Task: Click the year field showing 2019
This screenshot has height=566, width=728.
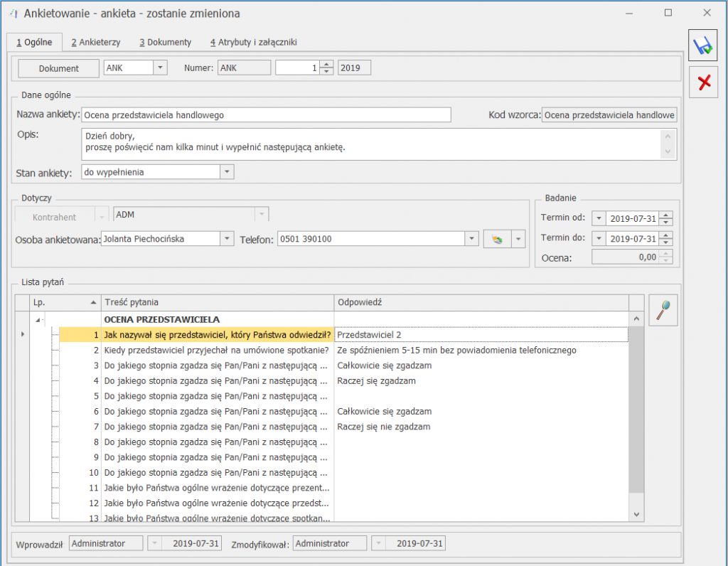Action: pos(354,68)
